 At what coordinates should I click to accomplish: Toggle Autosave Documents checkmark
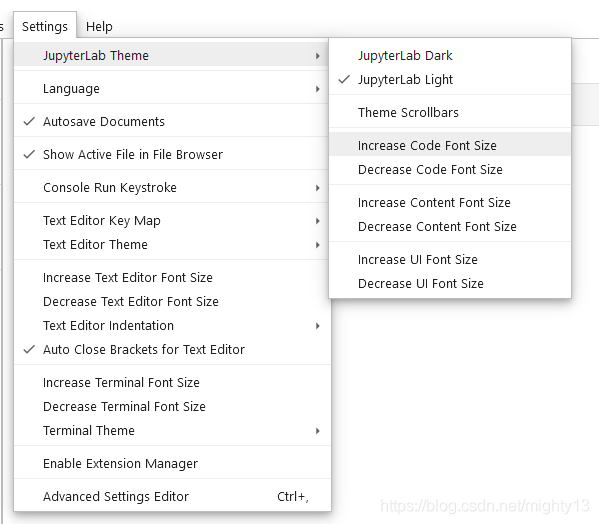pos(29,121)
